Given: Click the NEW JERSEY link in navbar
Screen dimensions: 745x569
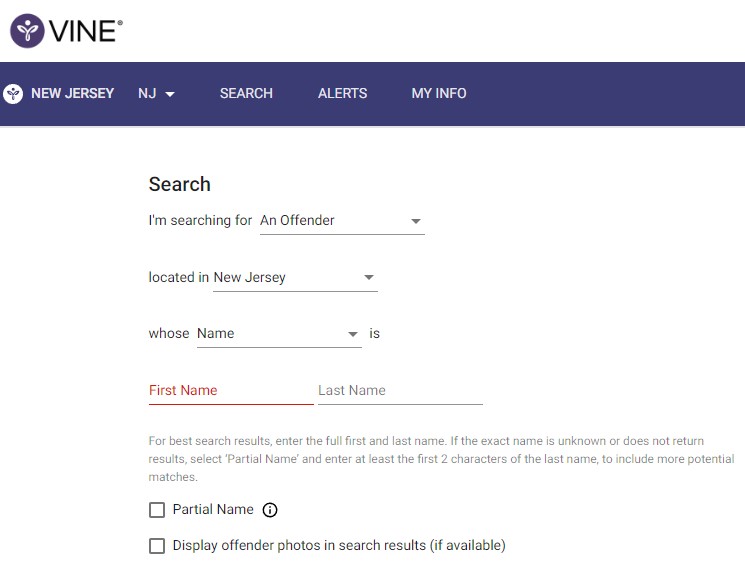Looking at the screenshot, I should [x=72, y=94].
